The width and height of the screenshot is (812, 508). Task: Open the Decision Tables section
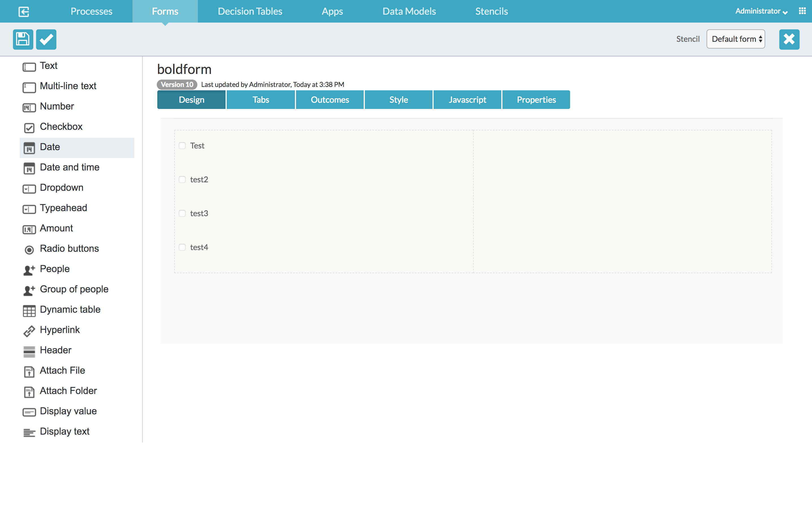tap(250, 11)
